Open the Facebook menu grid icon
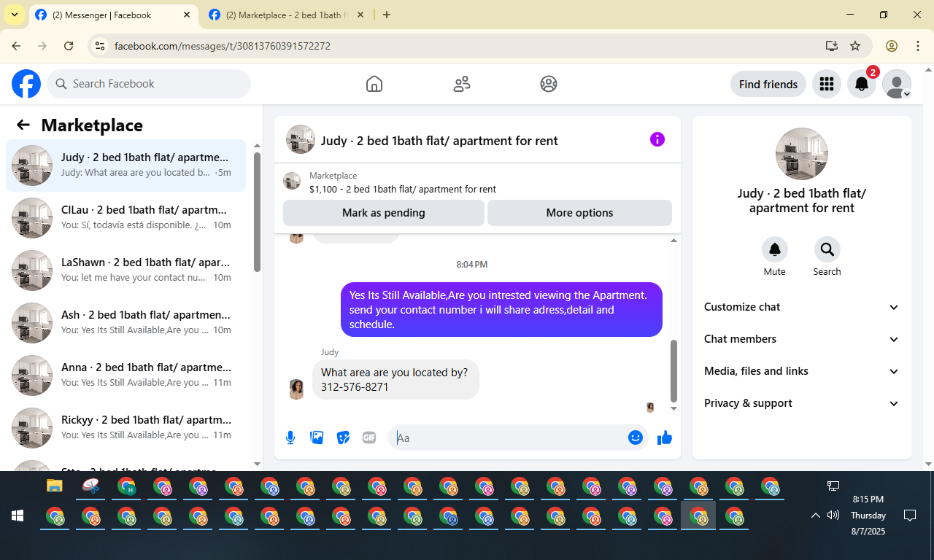This screenshot has width=934, height=560. [x=827, y=84]
